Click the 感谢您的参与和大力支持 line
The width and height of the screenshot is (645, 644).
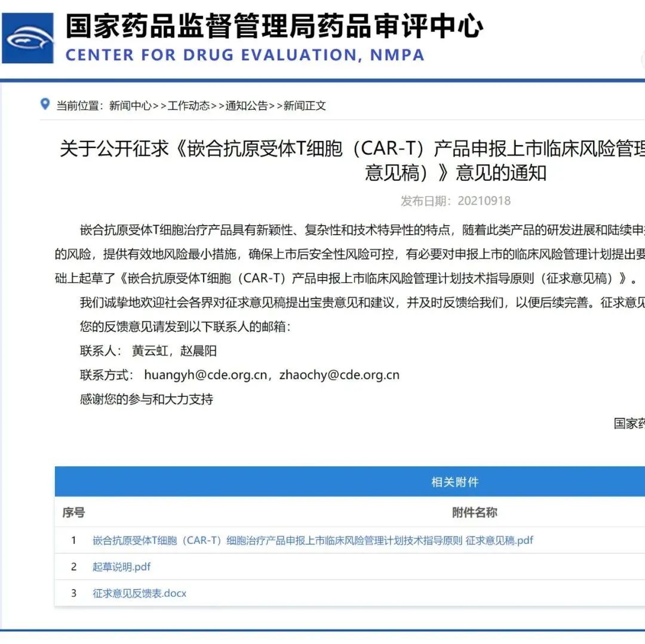coord(146,399)
